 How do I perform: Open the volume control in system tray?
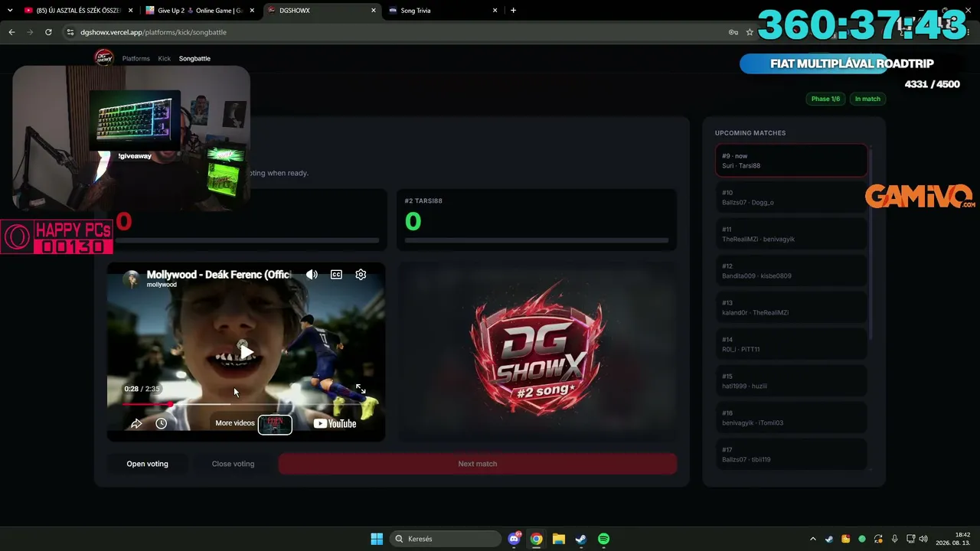pyautogui.click(x=923, y=539)
